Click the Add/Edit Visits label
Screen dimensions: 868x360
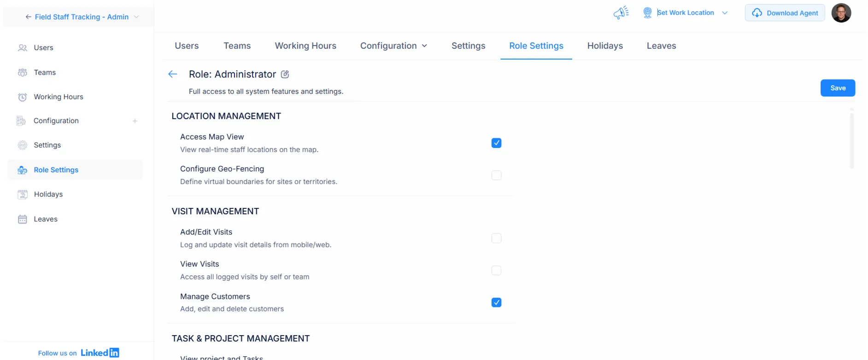(x=206, y=232)
